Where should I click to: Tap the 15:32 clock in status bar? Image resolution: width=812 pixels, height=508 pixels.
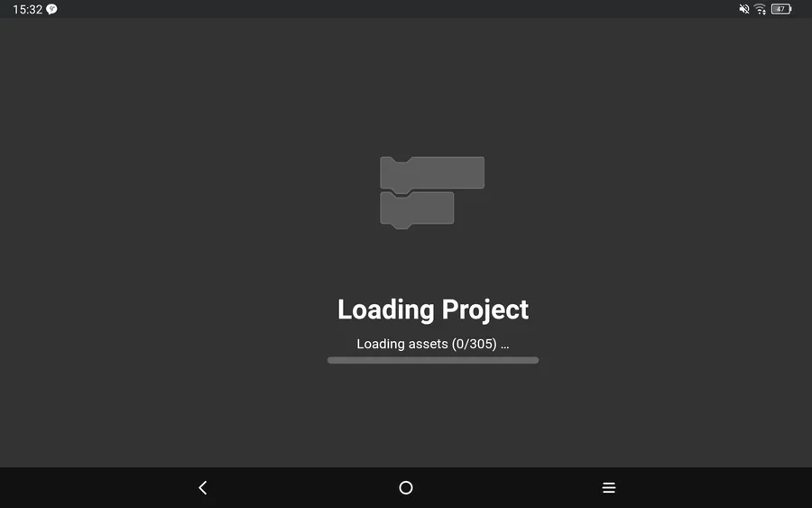pyautogui.click(x=27, y=9)
